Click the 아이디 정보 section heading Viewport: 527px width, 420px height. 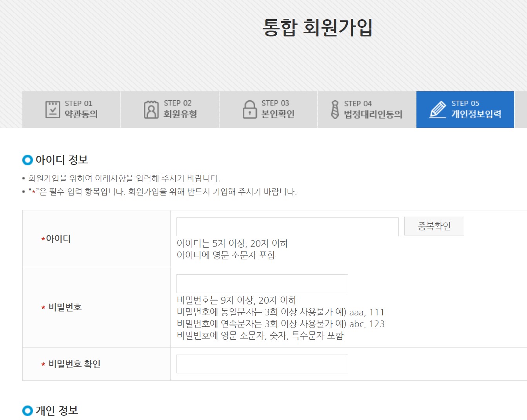pos(62,160)
